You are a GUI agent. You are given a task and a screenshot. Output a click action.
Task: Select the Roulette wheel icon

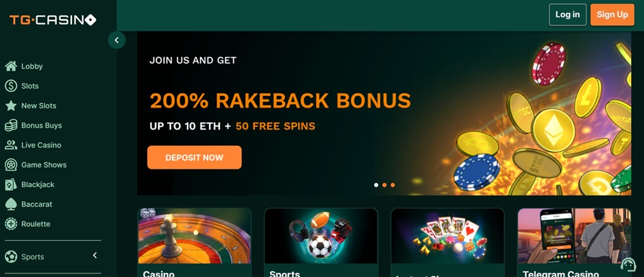point(11,224)
